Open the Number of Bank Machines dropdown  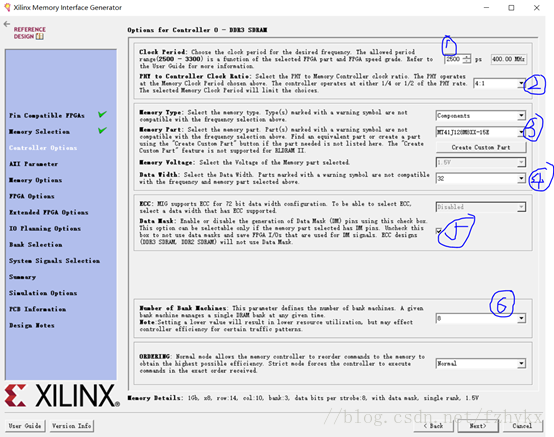[481, 318]
